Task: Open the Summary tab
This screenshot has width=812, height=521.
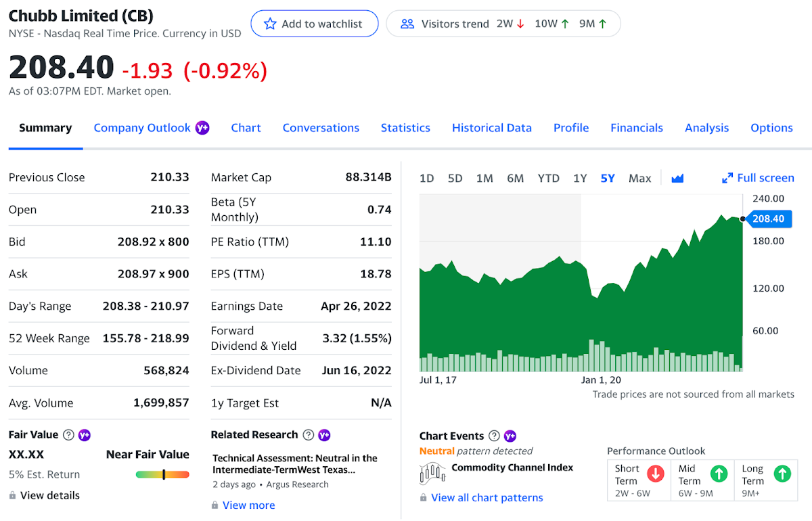Action: [x=45, y=128]
